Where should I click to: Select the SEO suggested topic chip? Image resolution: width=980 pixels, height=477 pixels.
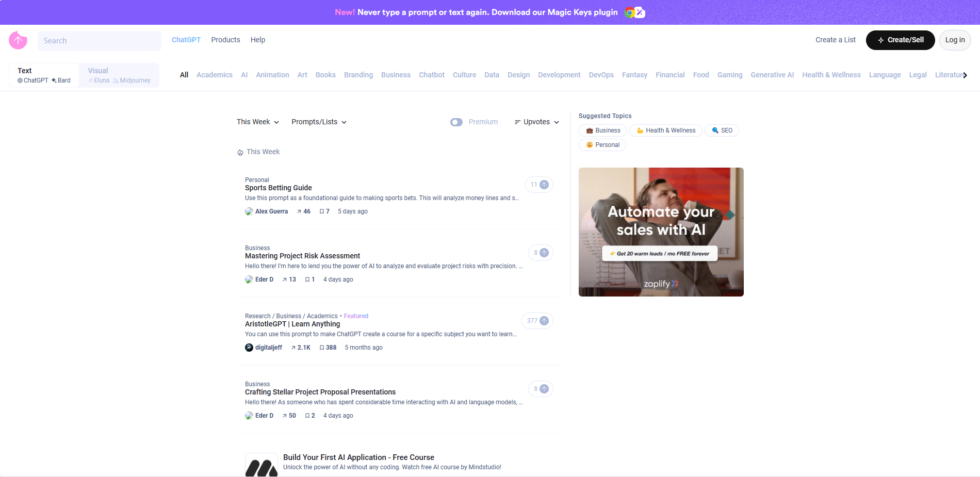(x=722, y=130)
